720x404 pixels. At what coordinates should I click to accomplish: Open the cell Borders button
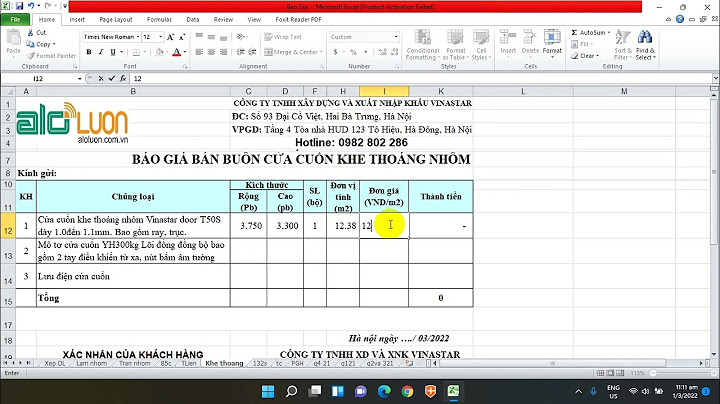click(x=136, y=52)
